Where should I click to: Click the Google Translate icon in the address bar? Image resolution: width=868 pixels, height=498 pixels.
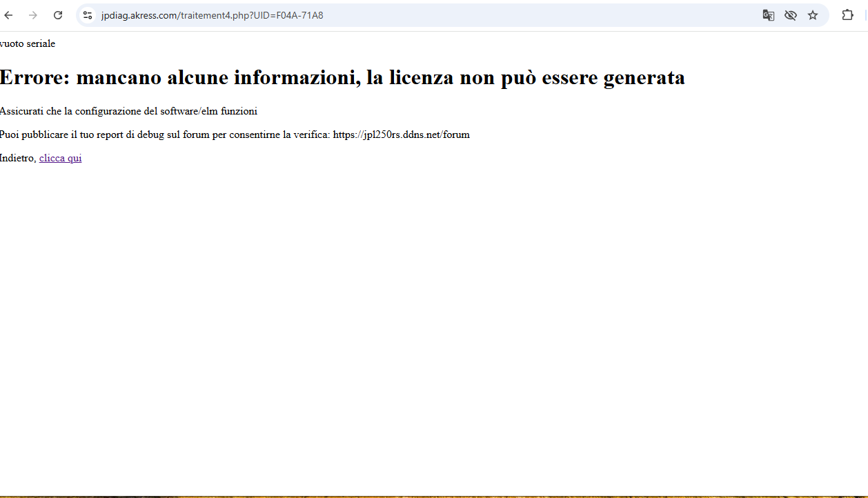click(768, 14)
